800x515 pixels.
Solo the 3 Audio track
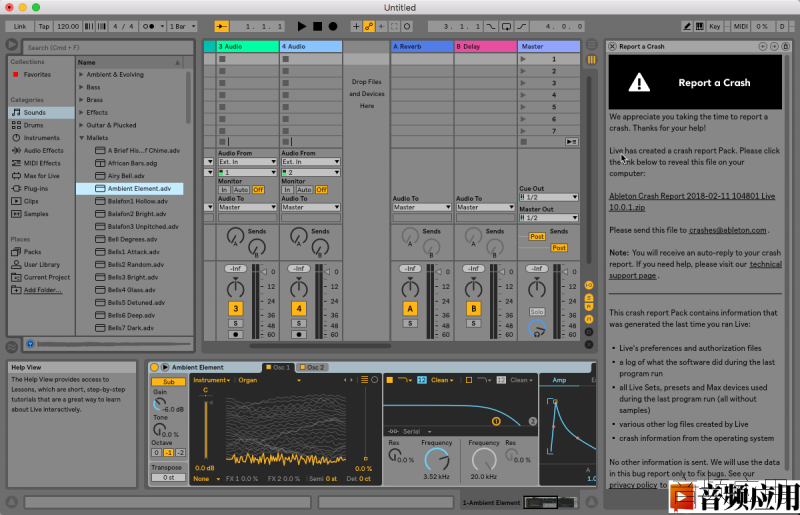click(x=235, y=324)
